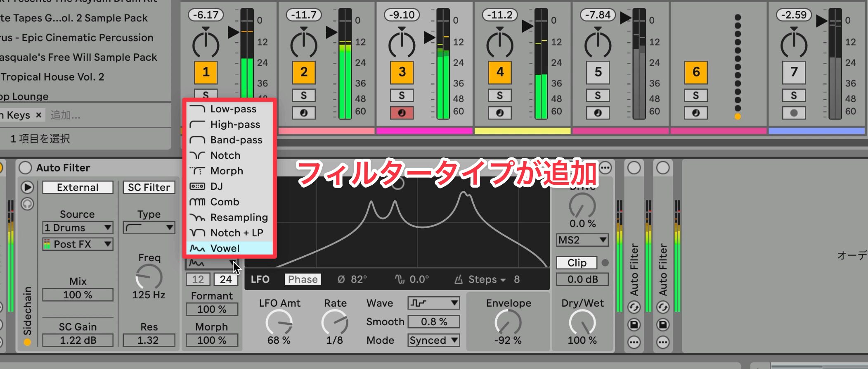The width and height of the screenshot is (868, 369).
Task: Click sidechain headphone listen icon
Action: tap(27, 204)
